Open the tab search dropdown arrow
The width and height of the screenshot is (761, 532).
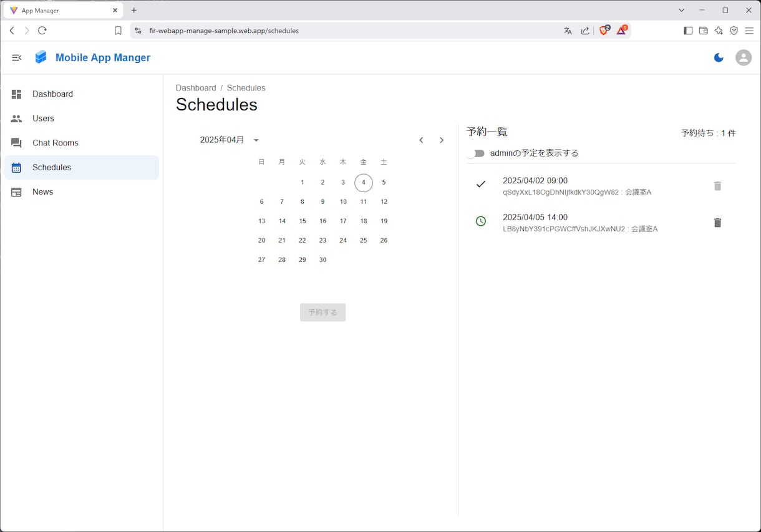[681, 11]
